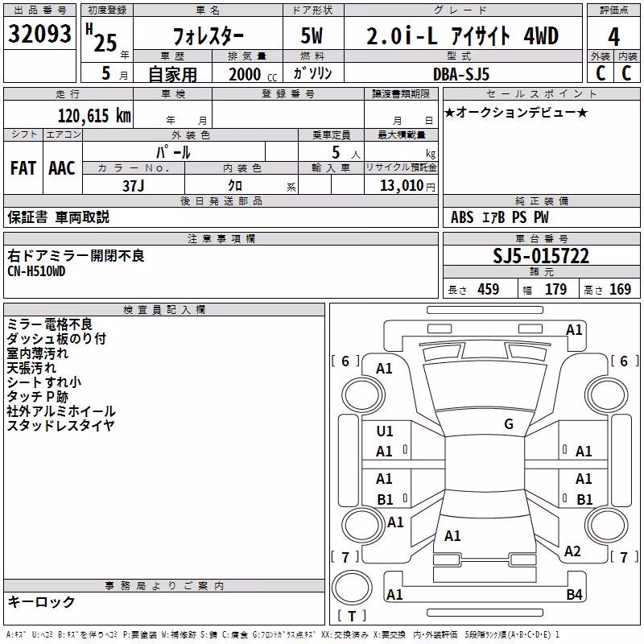Click inspector note 天張汚れ
The width and height of the screenshot is (644, 644).
pos(31,368)
